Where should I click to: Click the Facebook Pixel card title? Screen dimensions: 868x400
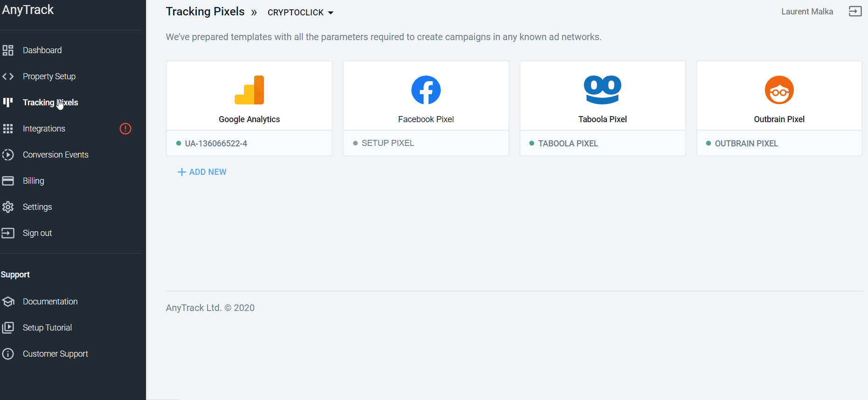[426, 119]
